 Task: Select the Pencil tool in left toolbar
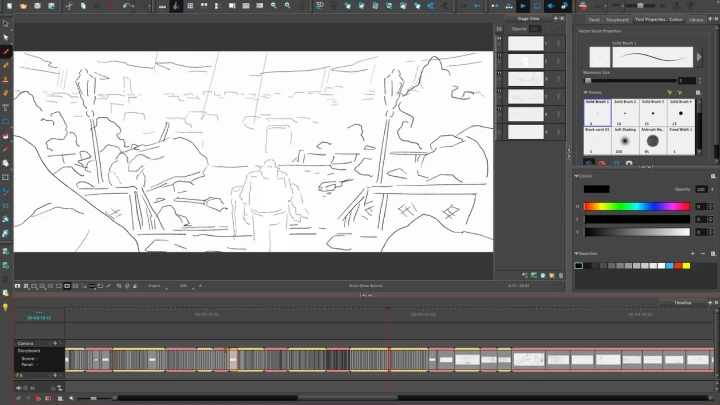click(x=6, y=64)
